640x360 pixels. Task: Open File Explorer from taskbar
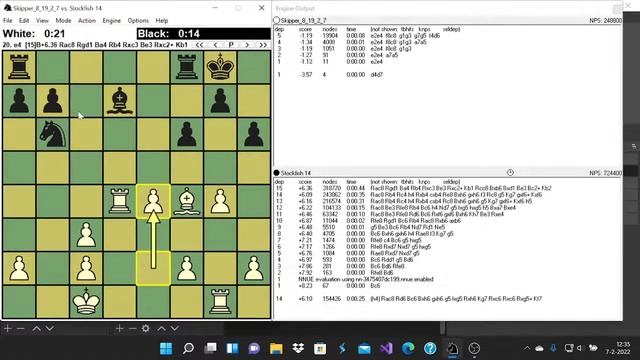pos(276,349)
